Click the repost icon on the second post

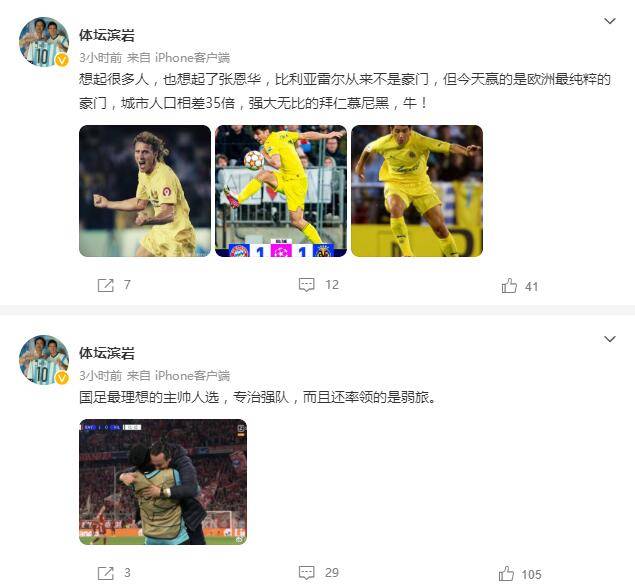(x=105, y=573)
